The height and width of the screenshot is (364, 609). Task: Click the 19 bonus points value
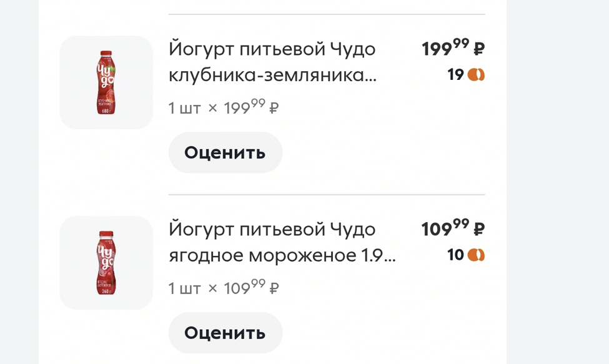point(455,74)
